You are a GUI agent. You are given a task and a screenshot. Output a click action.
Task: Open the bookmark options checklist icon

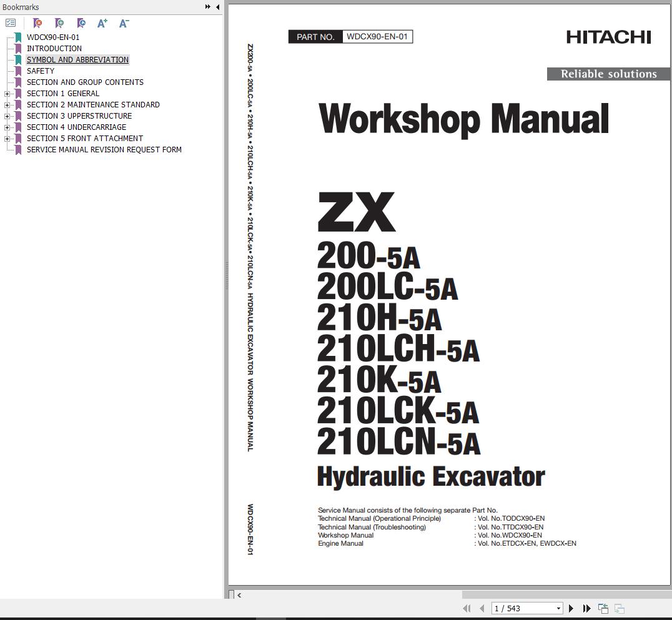pyautogui.click(x=11, y=23)
